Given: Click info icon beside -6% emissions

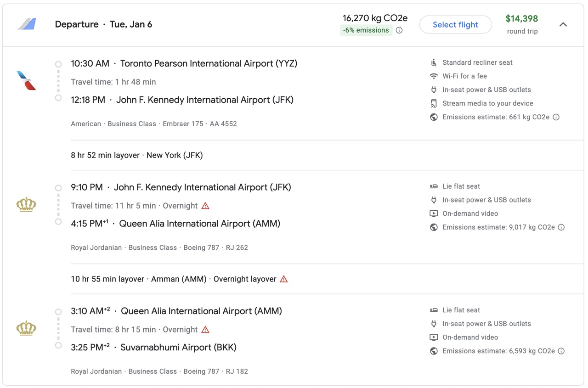Looking at the screenshot, I should coord(399,30).
